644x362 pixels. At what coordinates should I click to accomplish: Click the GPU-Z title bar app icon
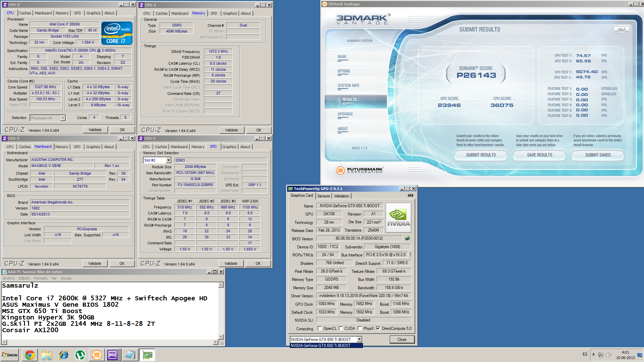pyautogui.click(x=291, y=189)
